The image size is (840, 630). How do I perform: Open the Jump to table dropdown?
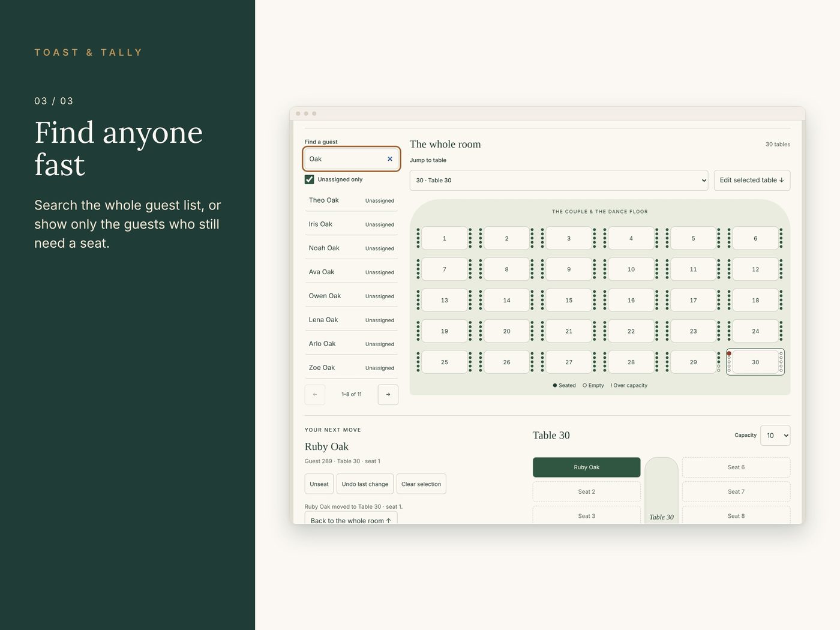[559, 180]
